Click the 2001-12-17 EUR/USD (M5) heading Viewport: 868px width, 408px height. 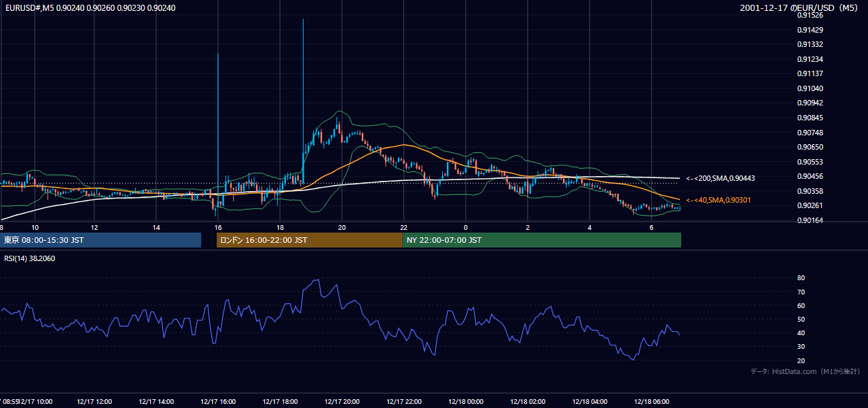(799, 8)
